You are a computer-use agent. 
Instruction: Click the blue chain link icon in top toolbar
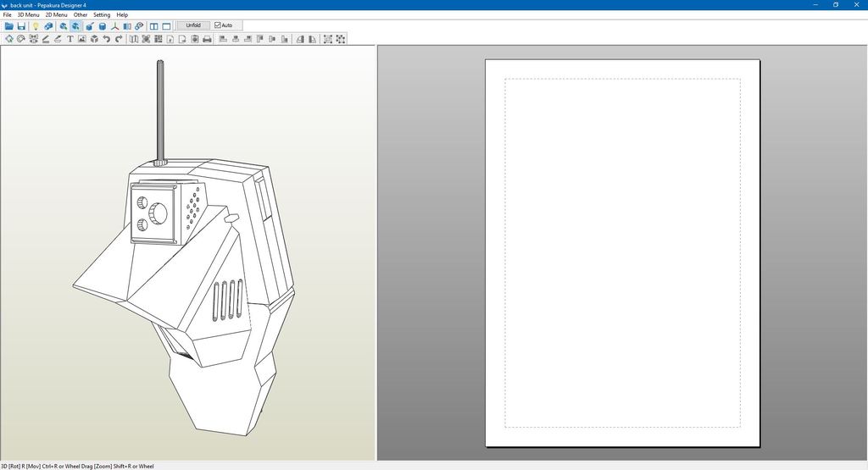[48, 26]
